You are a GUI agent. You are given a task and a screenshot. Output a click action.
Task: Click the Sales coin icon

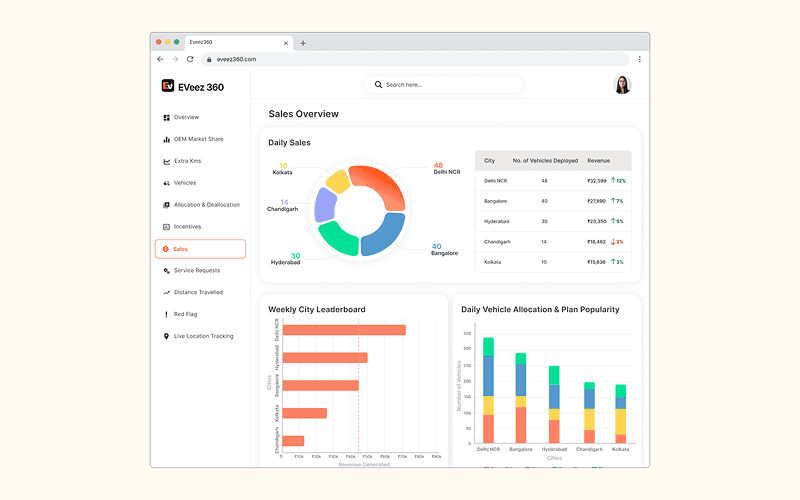(165, 249)
